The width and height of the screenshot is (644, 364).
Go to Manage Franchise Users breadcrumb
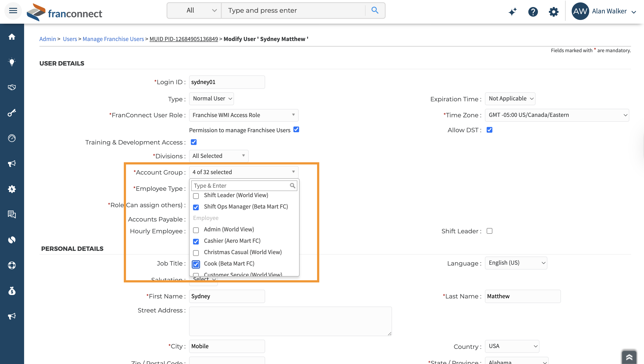tap(113, 39)
